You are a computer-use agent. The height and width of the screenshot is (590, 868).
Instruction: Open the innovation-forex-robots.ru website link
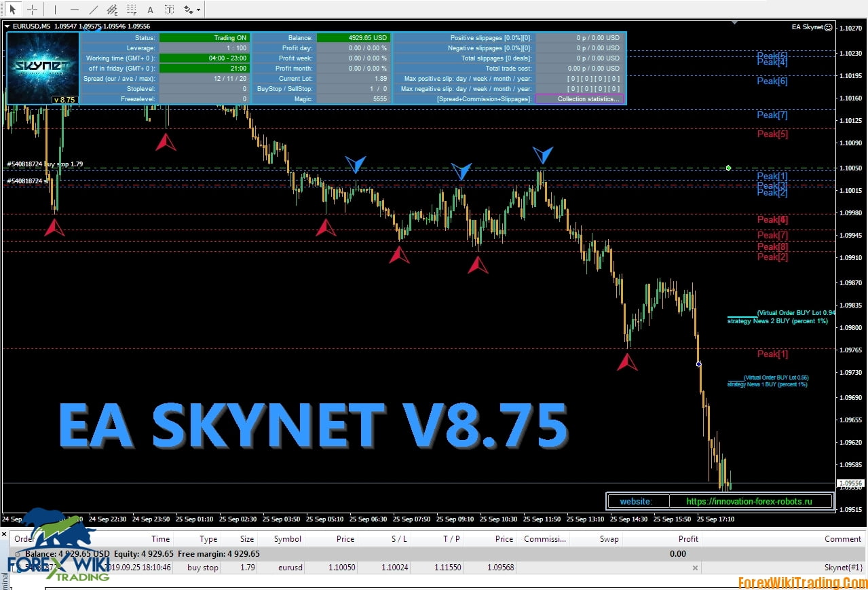[x=749, y=502]
